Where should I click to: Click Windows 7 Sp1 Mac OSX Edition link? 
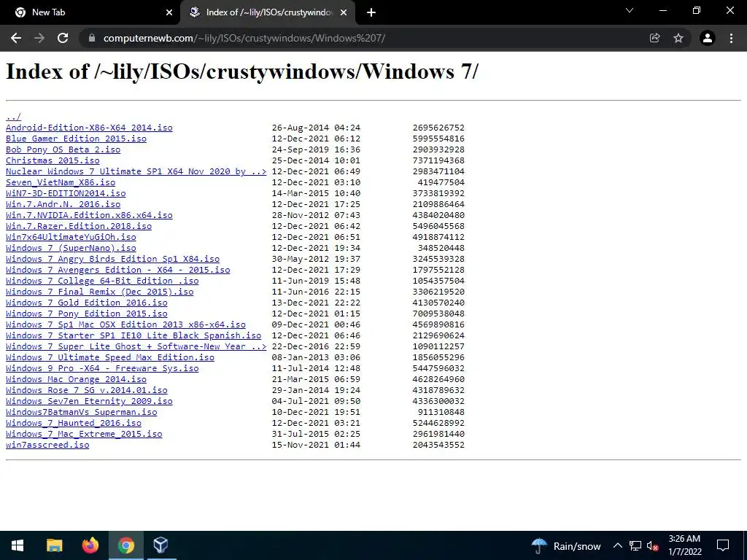click(x=125, y=324)
